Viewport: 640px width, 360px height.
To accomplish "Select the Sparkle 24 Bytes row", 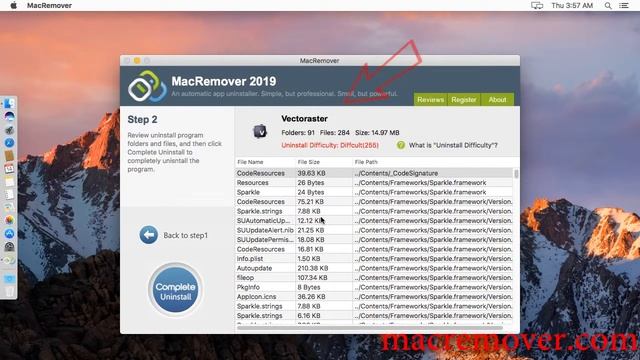I will click(x=374, y=192).
